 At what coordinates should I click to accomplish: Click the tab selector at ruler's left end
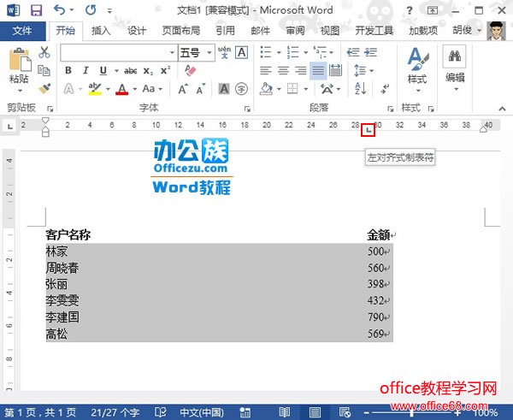pyautogui.click(x=10, y=126)
